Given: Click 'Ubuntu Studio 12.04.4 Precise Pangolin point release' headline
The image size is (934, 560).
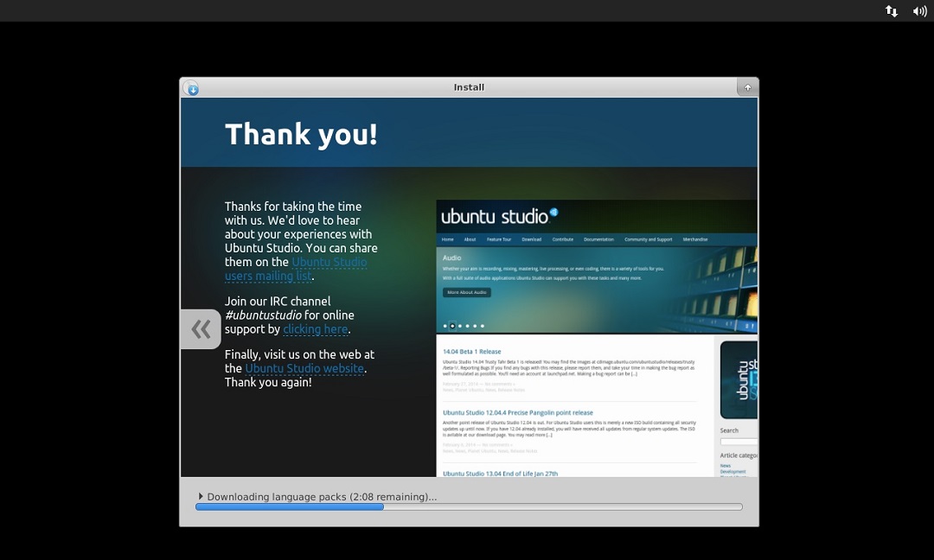Looking at the screenshot, I should tap(518, 412).
